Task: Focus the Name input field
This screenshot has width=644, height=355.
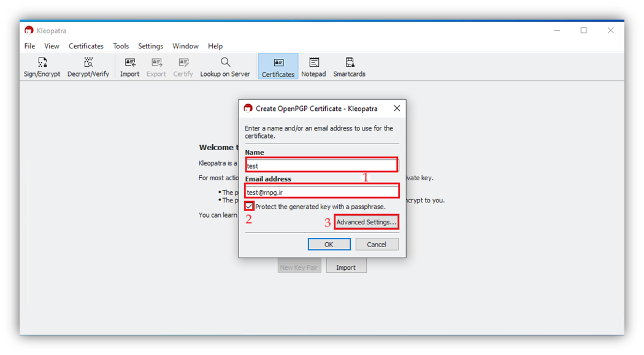Action: [x=321, y=166]
